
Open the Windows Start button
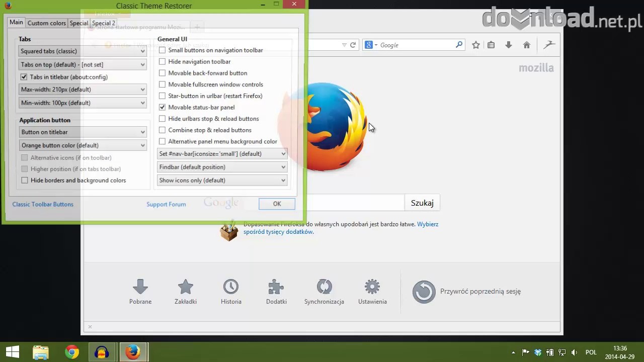[x=13, y=352]
